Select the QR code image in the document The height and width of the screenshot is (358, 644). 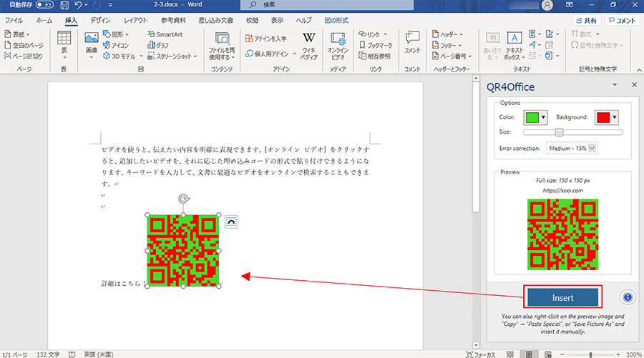click(x=183, y=251)
